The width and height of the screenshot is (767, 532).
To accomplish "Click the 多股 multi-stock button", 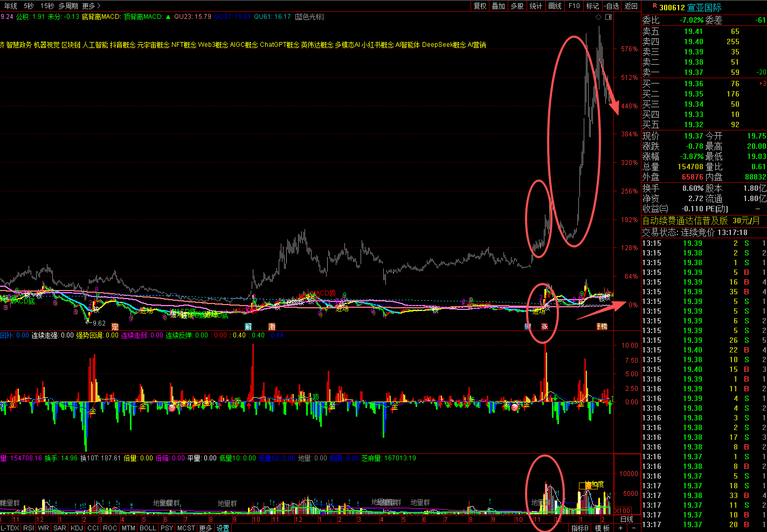I will tap(517, 6).
